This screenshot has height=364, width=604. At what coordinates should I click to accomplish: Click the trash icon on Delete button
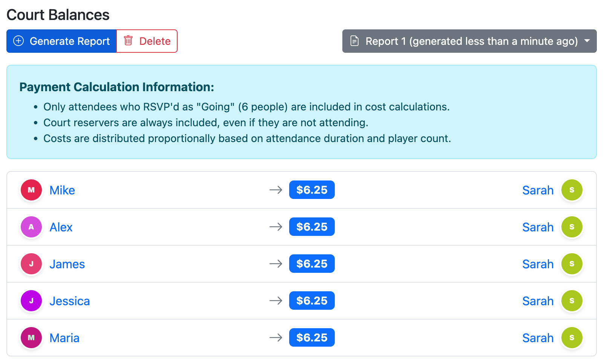point(128,41)
